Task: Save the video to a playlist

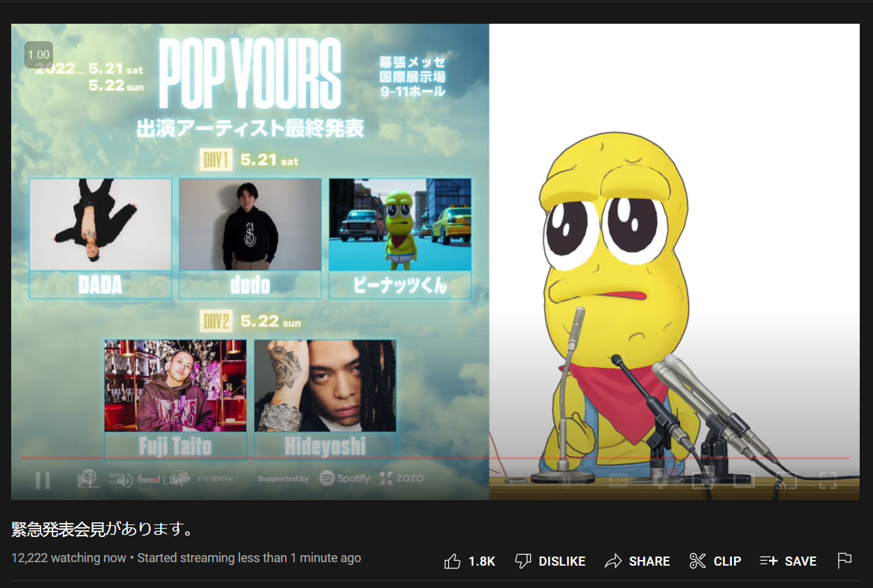Action: 788,561
